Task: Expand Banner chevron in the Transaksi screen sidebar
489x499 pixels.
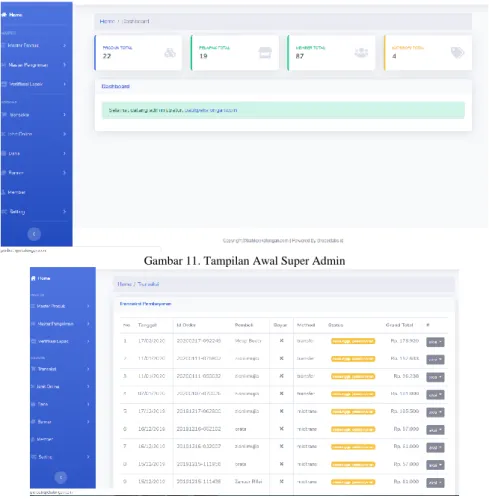Action: (88, 422)
